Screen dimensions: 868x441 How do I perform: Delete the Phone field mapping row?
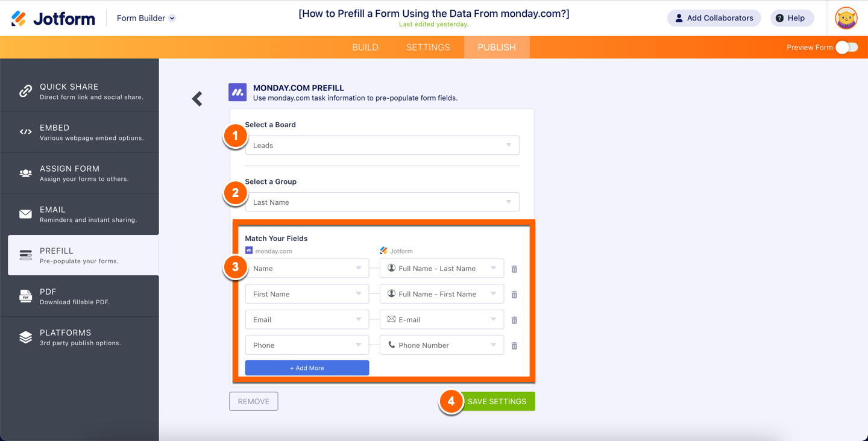point(514,346)
